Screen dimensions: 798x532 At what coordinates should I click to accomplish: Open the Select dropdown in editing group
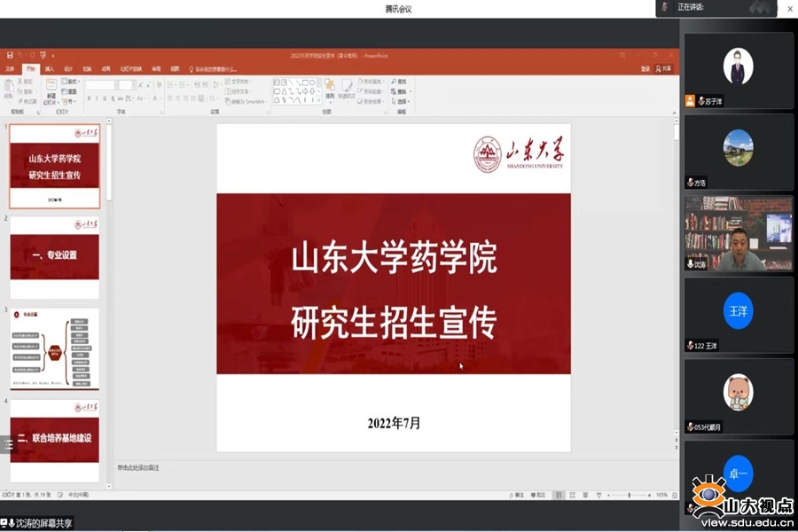pyautogui.click(x=400, y=101)
